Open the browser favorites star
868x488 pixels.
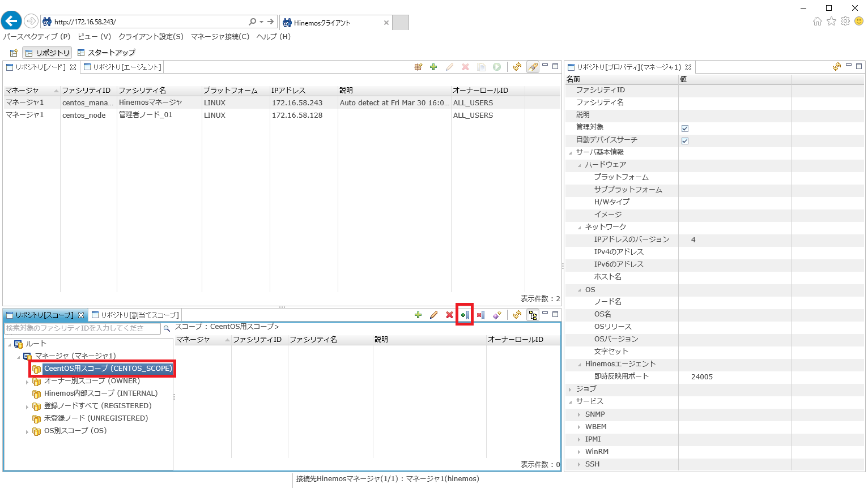831,22
